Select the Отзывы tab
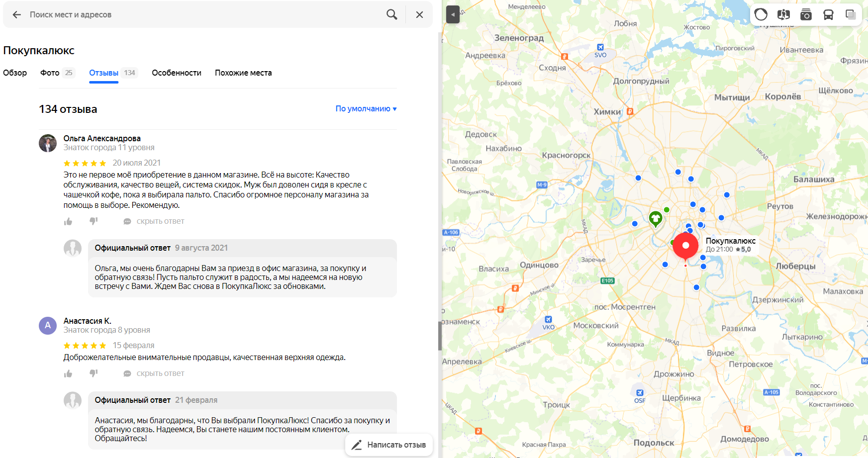The width and height of the screenshot is (868, 458). point(113,73)
